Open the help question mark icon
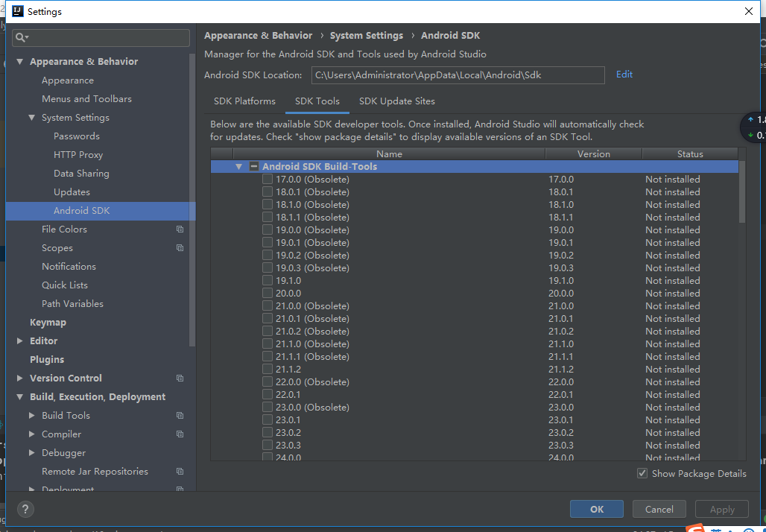The image size is (766, 532). point(25,509)
